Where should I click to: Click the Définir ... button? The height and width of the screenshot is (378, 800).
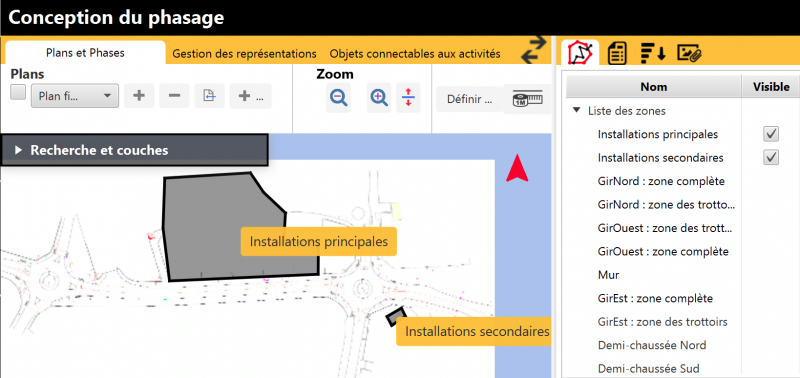point(469,99)
